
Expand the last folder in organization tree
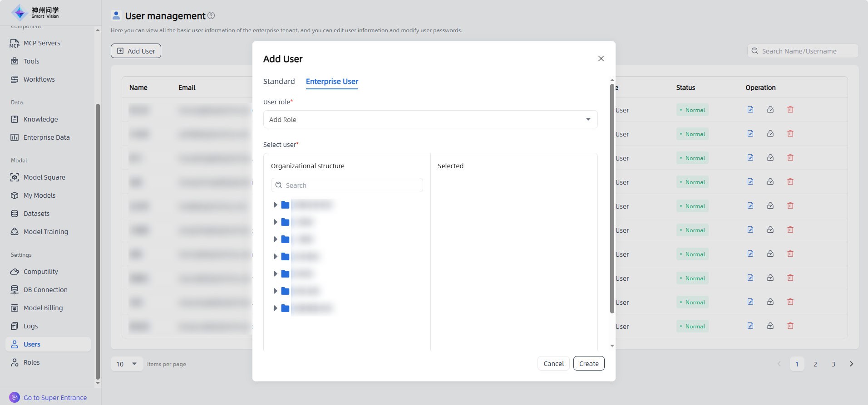[275, 308]
